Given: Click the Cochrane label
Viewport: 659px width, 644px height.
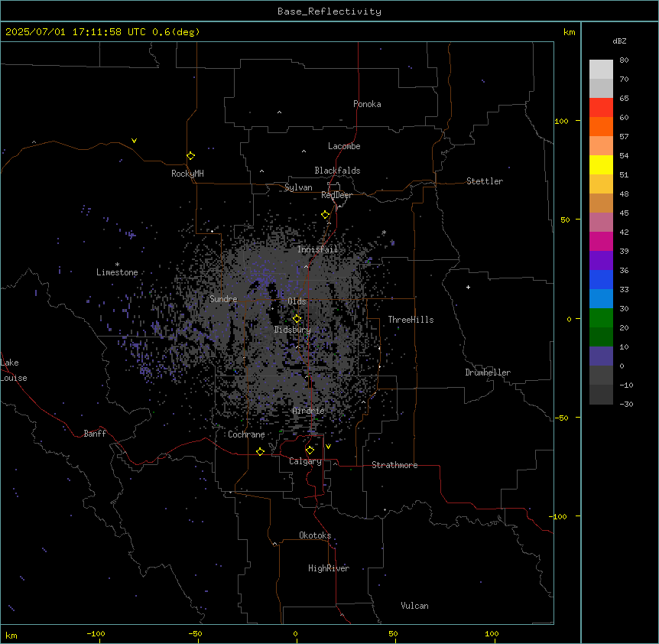Looking at the screenshot, I should (x=246, y=434).
